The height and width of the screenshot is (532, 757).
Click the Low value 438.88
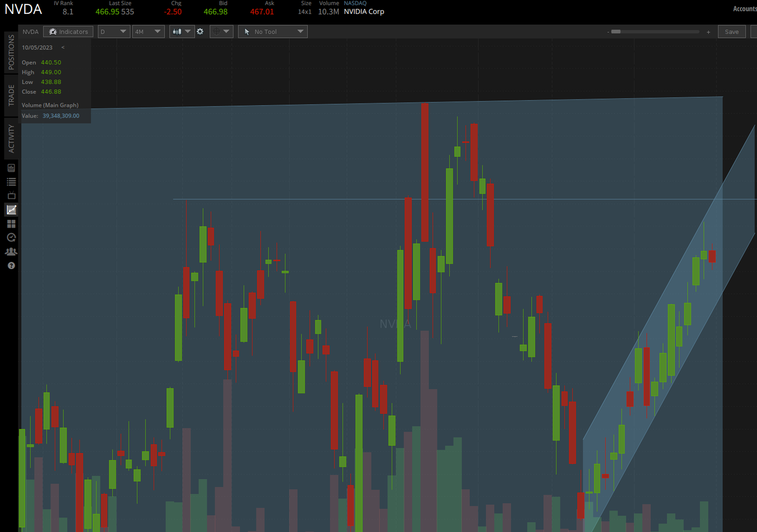click(51, 82)
